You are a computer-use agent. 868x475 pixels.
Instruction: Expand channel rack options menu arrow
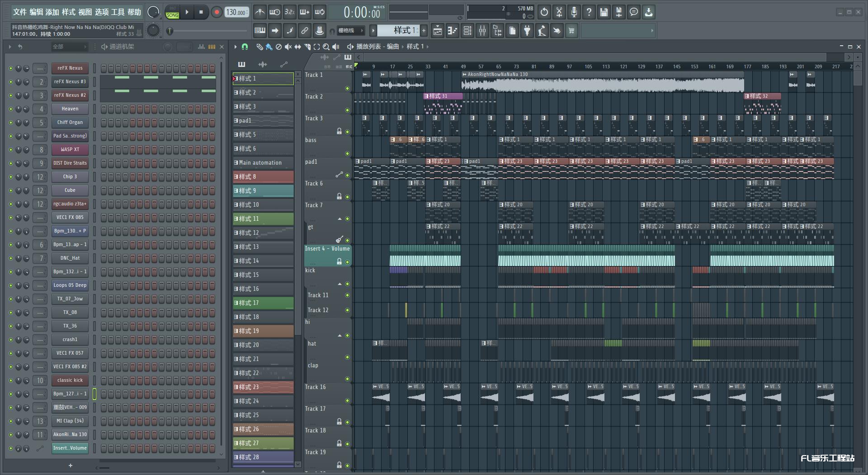tap(10, 47)
